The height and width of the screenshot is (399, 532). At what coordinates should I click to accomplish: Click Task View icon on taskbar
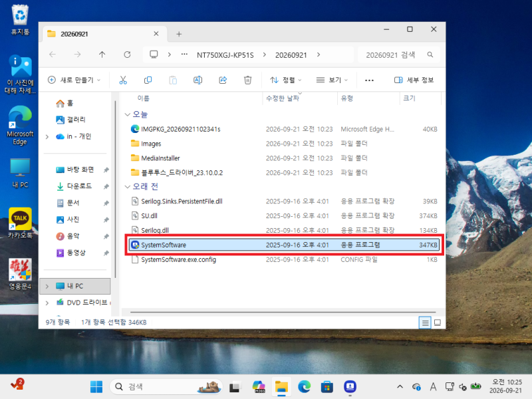[x=235, y=386]
